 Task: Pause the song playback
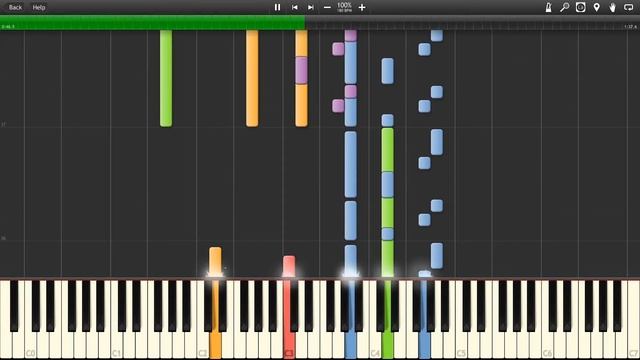pos(277,7)
